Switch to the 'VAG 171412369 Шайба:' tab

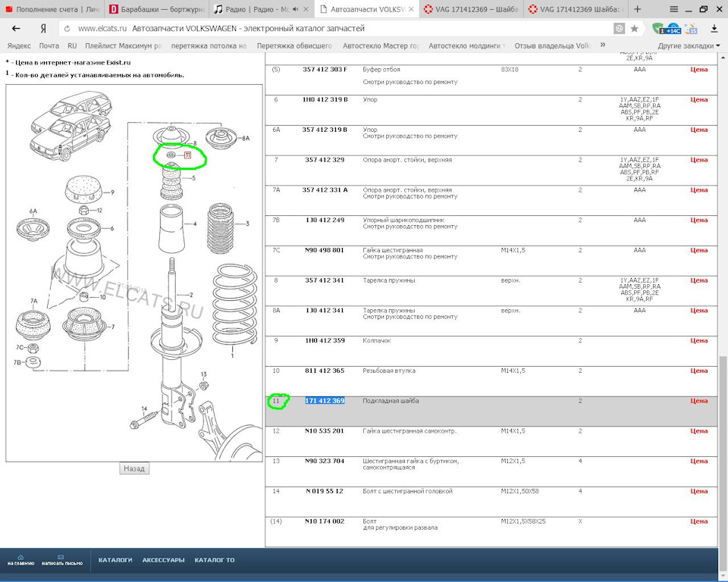point(576,9)
